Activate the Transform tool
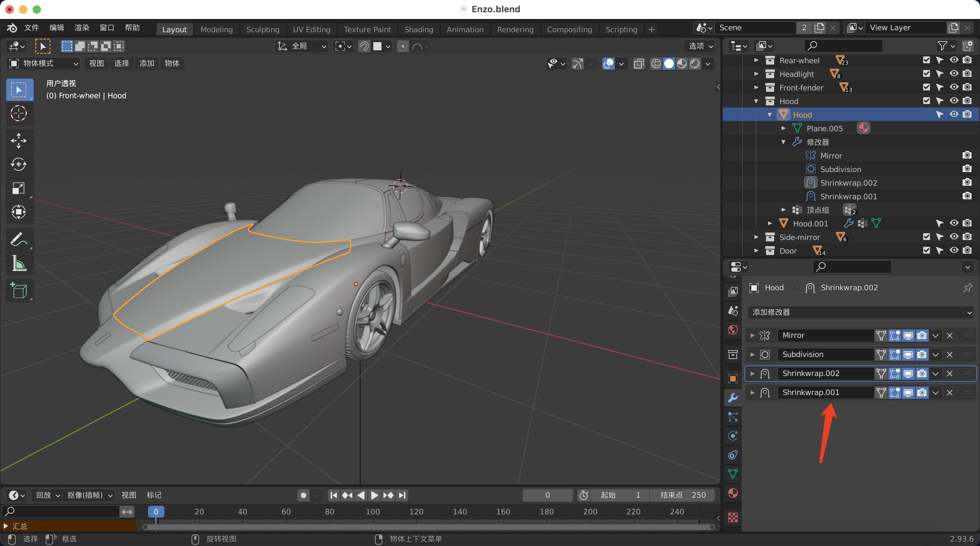 pyautogui.click(x=18, y=211)
